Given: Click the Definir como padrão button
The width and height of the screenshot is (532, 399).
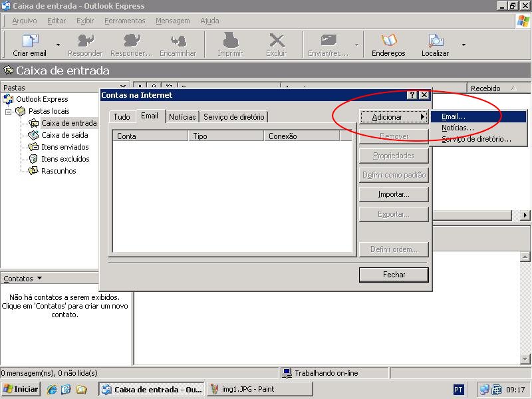Looking at the screenshot, I should [x=394, y=175].
